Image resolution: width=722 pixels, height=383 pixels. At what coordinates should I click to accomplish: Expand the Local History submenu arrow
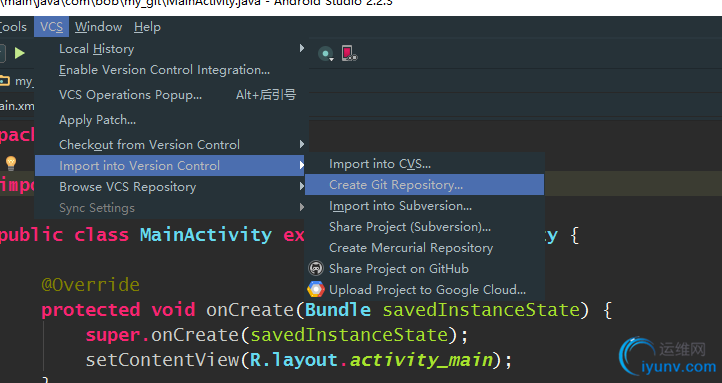coord(302,48)
